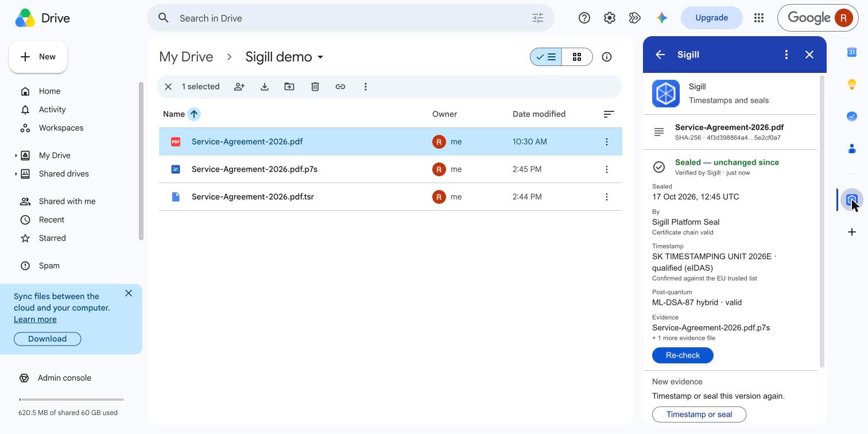
Task: Open Gemini sparkle icon
Action: (662, 18)
